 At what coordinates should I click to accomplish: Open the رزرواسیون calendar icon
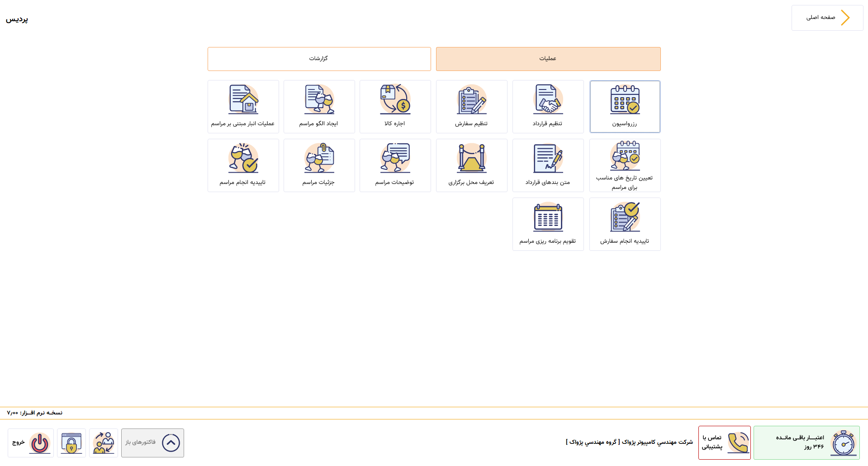(625, 100)
